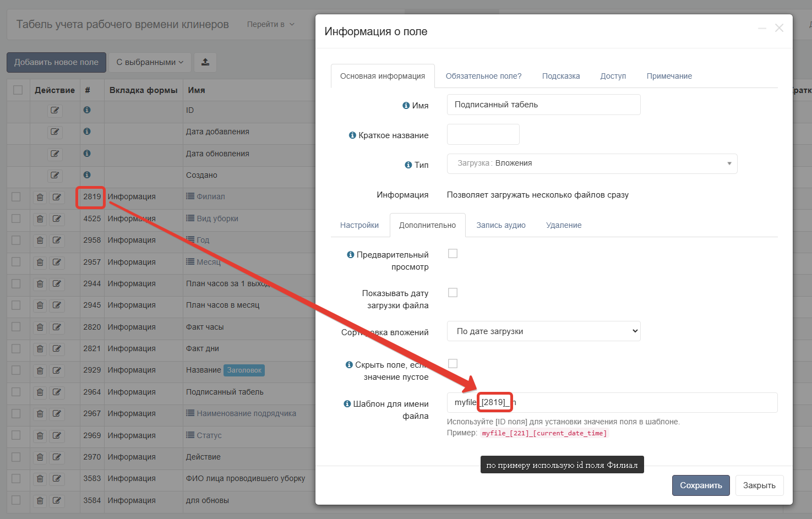Screen dimensions: 812x519
Task: Click the Краткое название input field
Action: tap(483, 134)
